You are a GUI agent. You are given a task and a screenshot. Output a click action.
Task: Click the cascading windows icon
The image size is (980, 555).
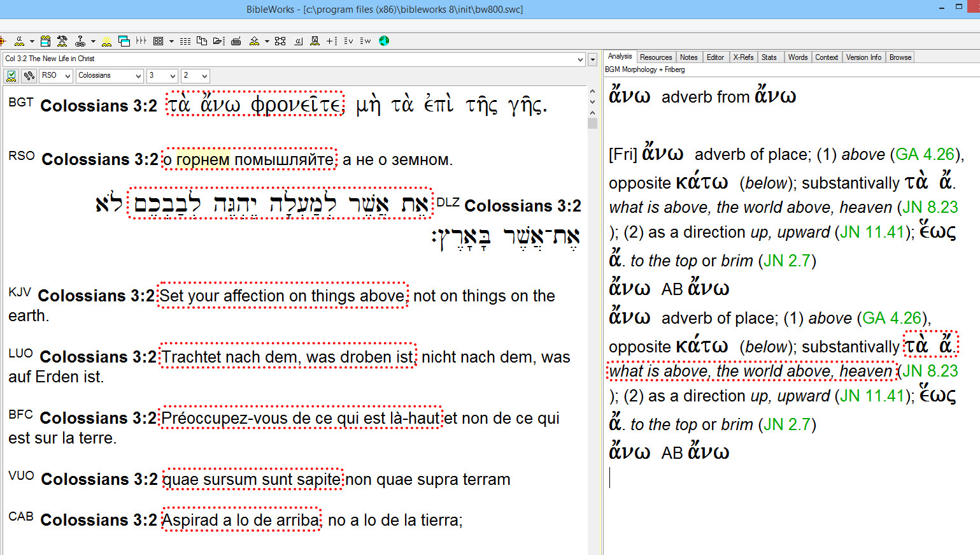pyautogui.click(x=124, y=41)
